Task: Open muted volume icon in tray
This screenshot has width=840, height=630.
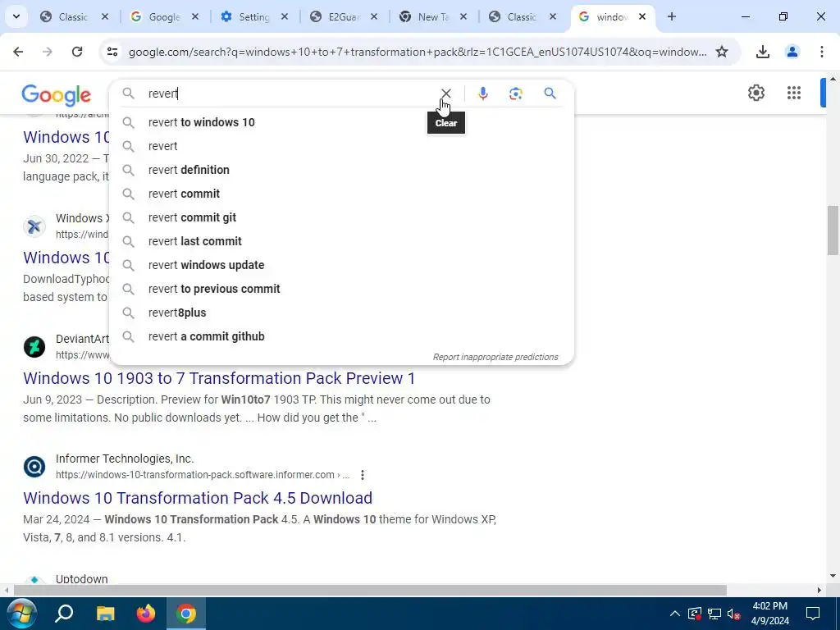Action: (x=734, y=614)
